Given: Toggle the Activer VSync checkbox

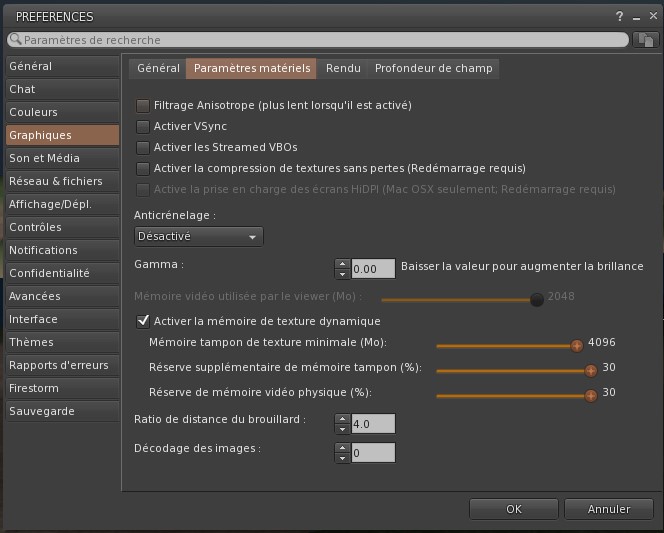Looking at the screenshot, I should [143, 127].
